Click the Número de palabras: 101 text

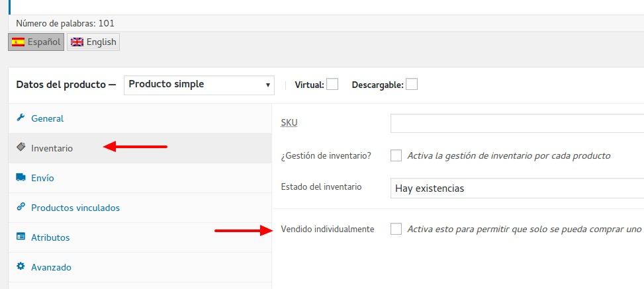click(65, 23)
